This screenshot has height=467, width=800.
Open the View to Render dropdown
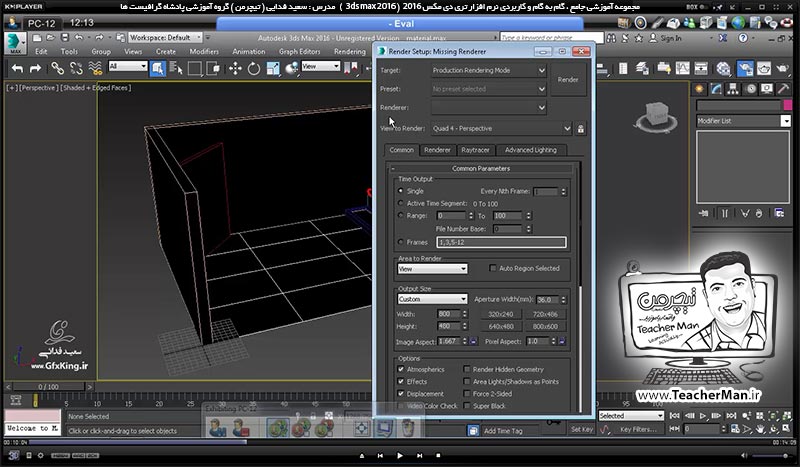tap(501, 129)
